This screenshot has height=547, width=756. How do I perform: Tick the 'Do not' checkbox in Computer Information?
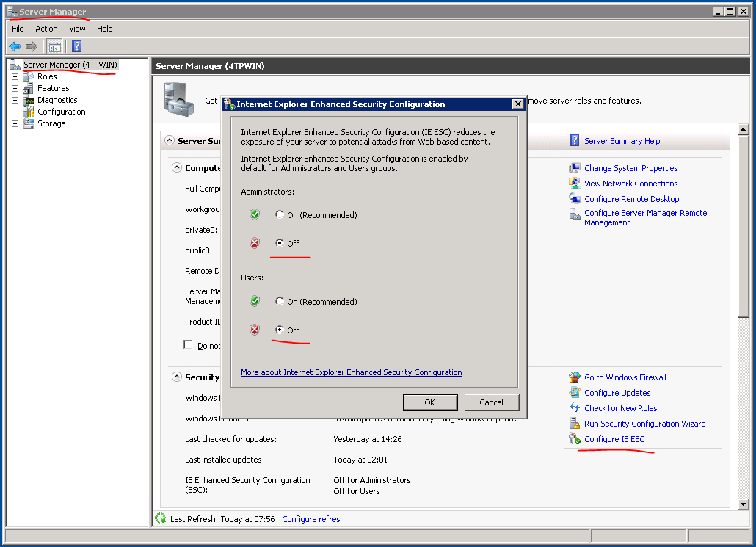click(x=188, y=345)
